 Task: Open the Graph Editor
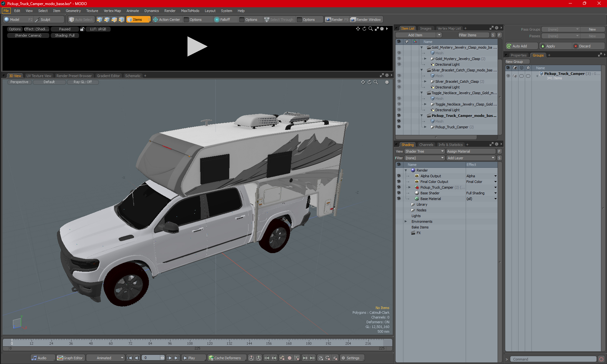tap(70, 358)
